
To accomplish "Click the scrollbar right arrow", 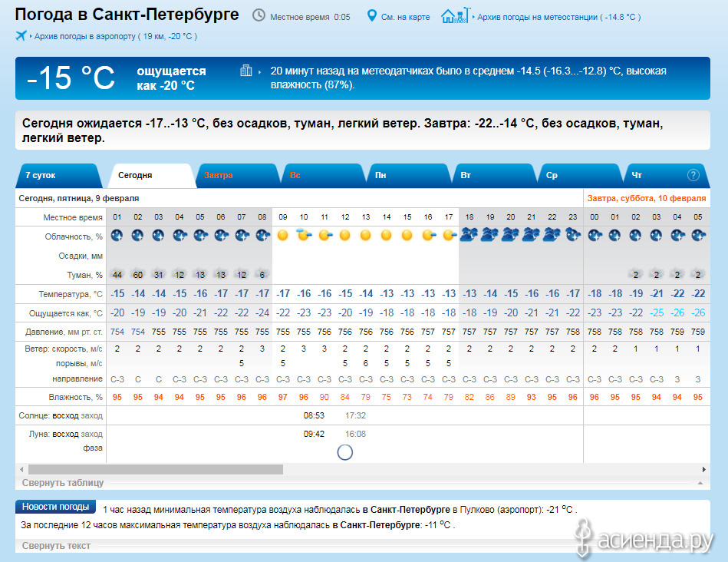I will [704, 470].
